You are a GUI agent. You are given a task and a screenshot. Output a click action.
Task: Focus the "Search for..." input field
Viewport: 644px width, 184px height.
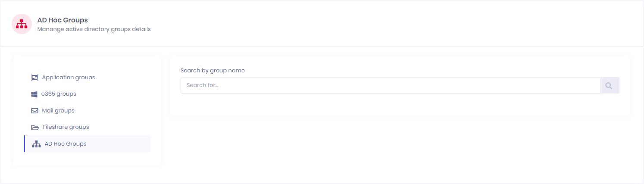click(x=391, y=85)
